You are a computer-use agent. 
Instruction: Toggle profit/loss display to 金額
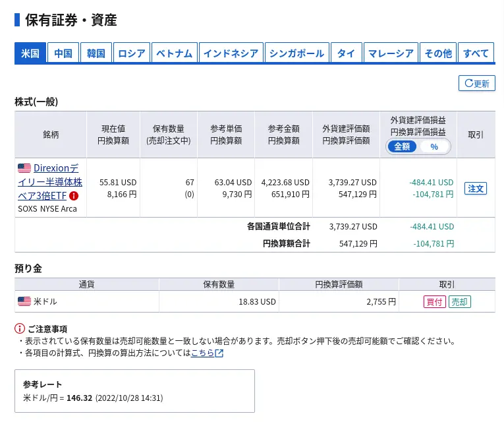click(402, 146)
